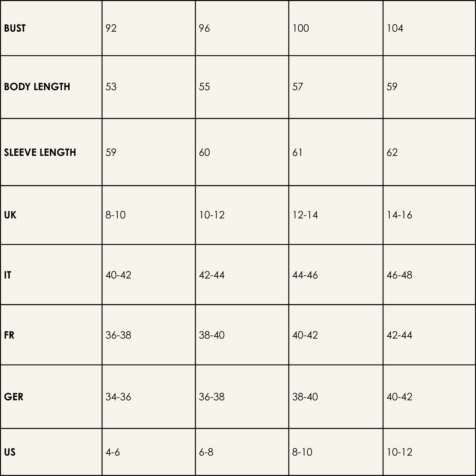Click the IT row header
This screenshot has width=476, height=476.
point(8,275)
